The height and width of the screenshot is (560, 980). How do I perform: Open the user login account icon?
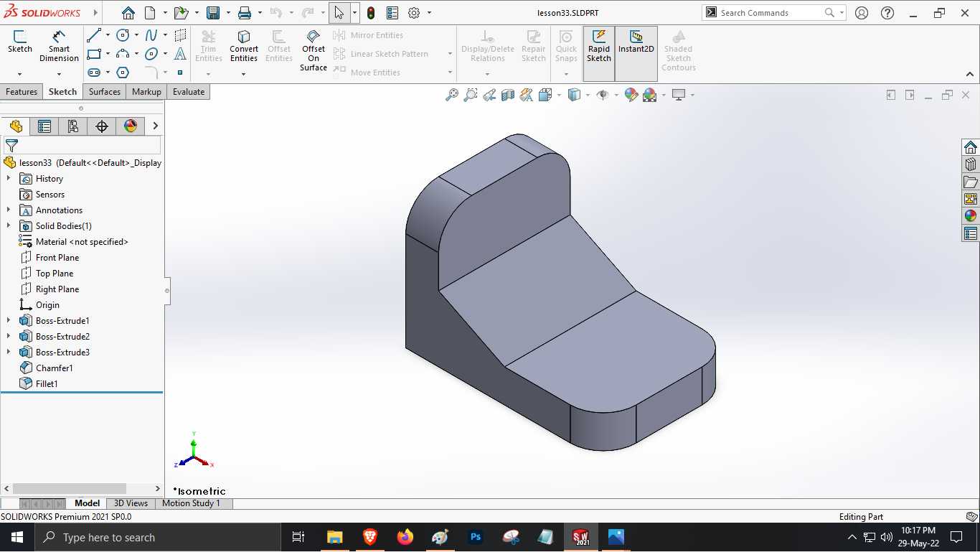862,13
